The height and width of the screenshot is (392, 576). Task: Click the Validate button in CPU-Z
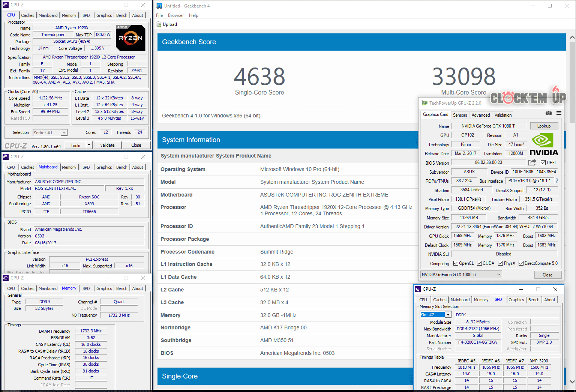coord(107,145)
